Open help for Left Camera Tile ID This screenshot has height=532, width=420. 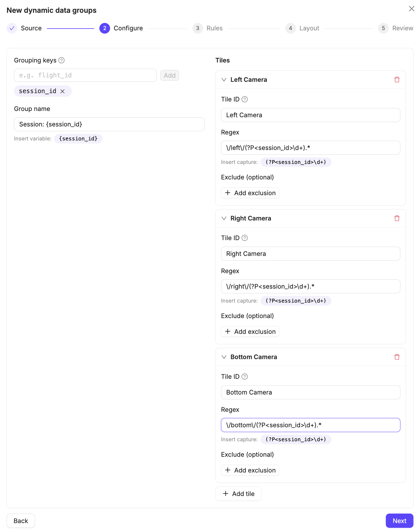coord(245,99)
